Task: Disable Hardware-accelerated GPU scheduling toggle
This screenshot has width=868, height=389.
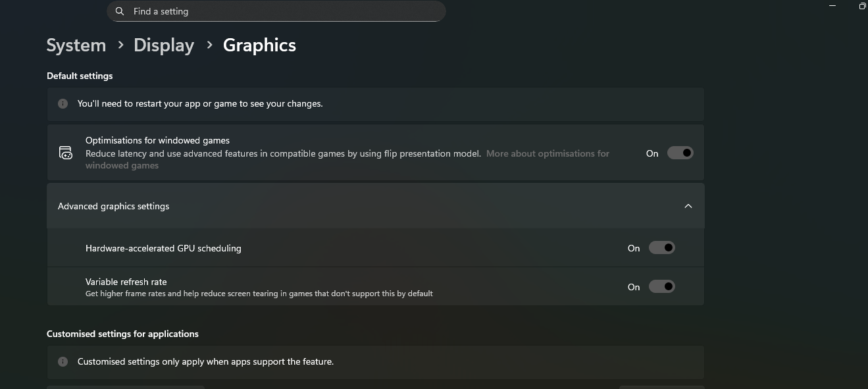Action: tap(661, 248)
